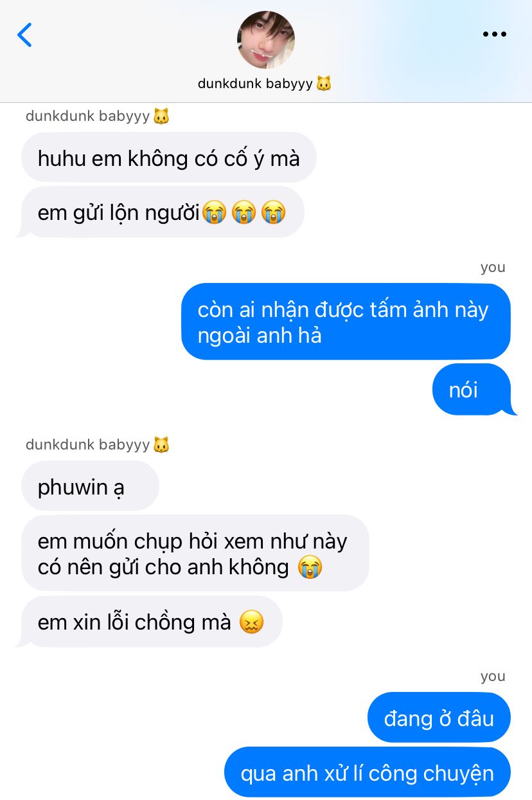Viewport: 532px width, 800px height.
Task: Click the cat emoji beside the header name
Action: [324, 84]
